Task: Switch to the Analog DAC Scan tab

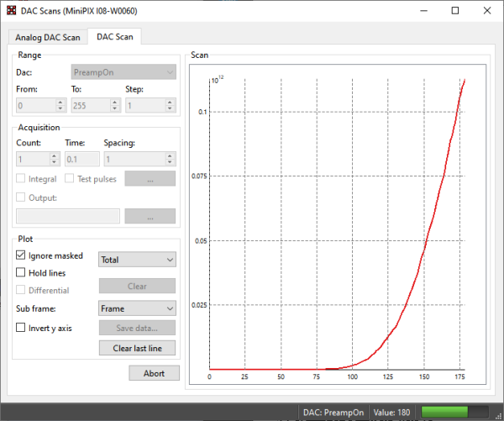Action: point(46,37)
